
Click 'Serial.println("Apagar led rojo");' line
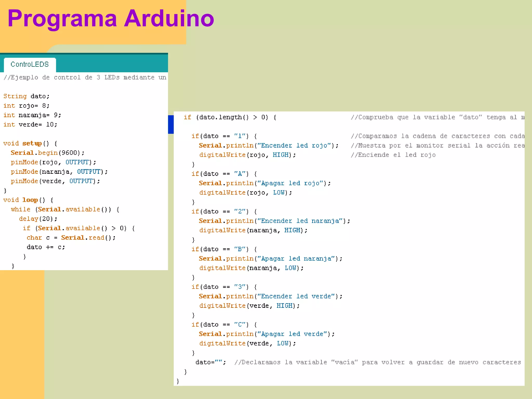tap(265, 183)
